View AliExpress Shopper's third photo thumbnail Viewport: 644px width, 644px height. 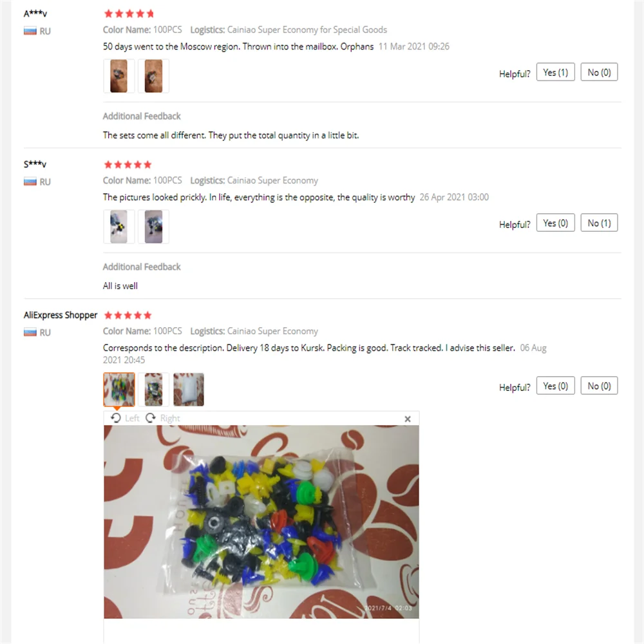pyautogui.click(x=189, y=390)
